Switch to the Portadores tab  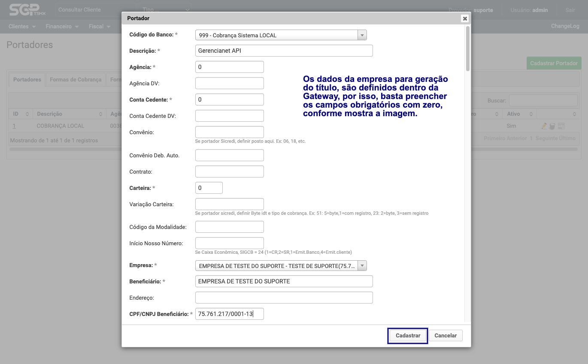(27, 80)
